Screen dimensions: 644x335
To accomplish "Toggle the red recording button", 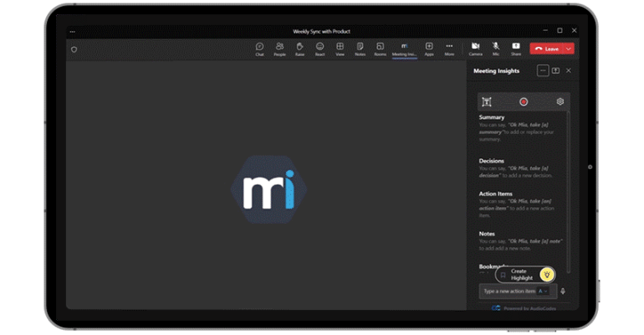I will [524, 102].
